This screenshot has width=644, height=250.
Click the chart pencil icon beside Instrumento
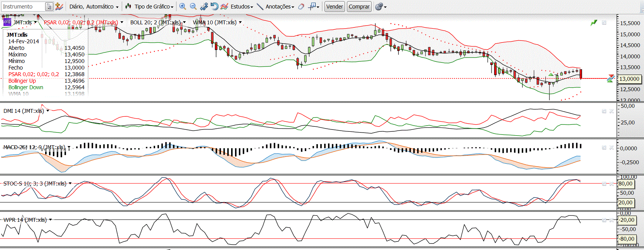click(59, 7)
